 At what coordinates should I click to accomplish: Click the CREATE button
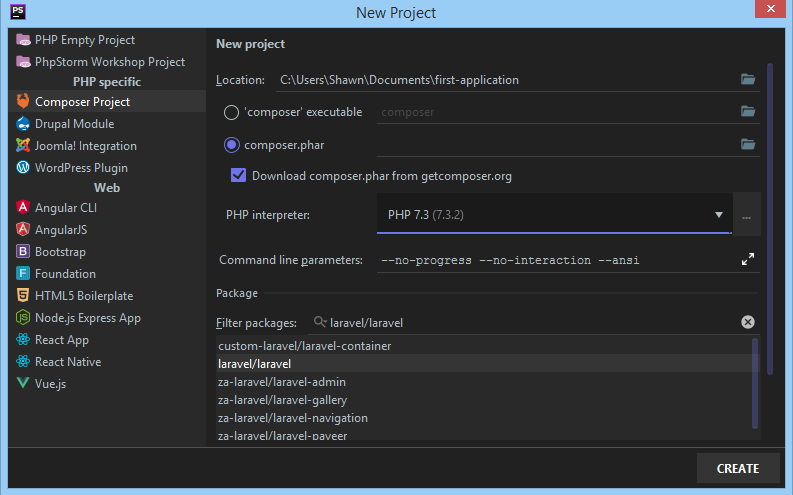pyautogui.click(x=738, y=468)
